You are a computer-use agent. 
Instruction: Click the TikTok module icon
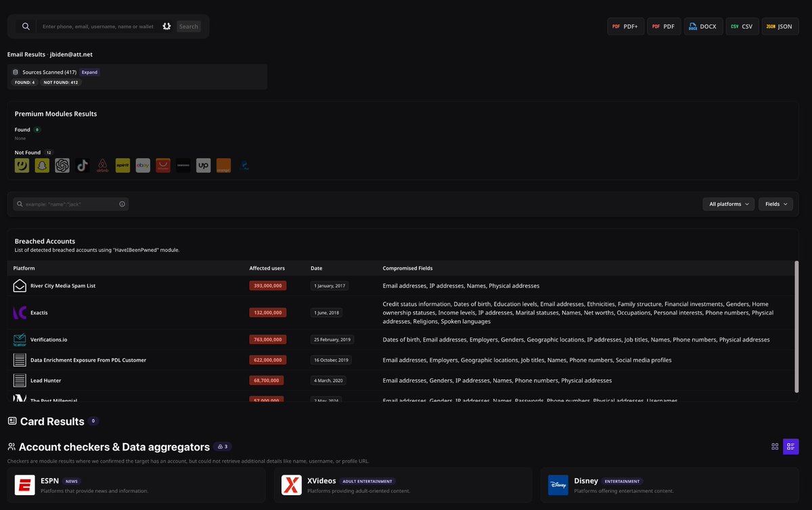tap(83, 165)
